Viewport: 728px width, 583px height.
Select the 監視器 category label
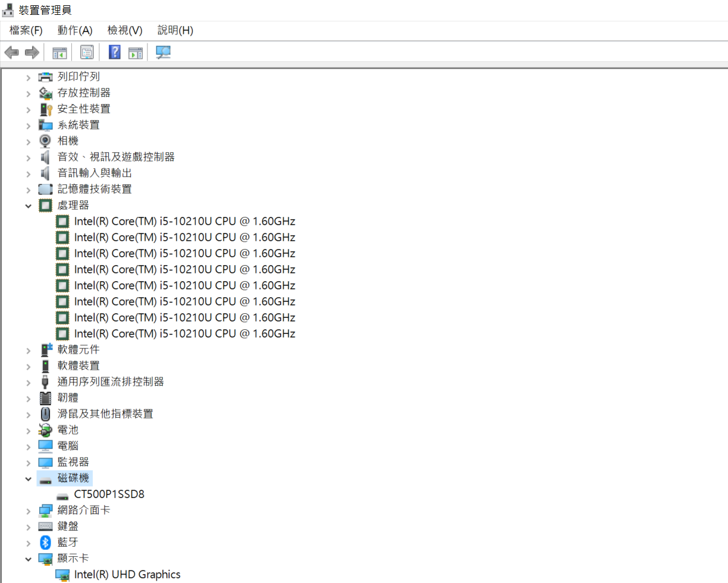tap(73, 462)
